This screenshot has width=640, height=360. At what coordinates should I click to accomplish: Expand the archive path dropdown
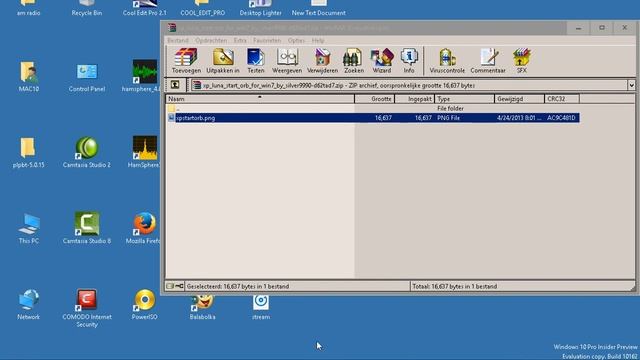coord(631,85)
